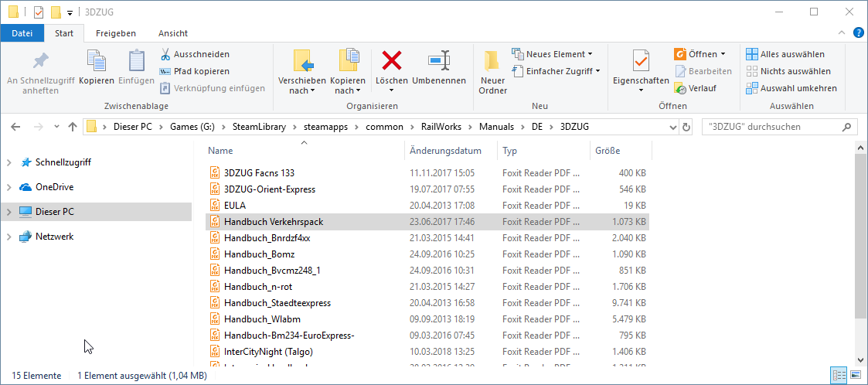This screenshot has height=385, width=868.
Task: Collapse the ribbon with the chevron
Action: 842,32
